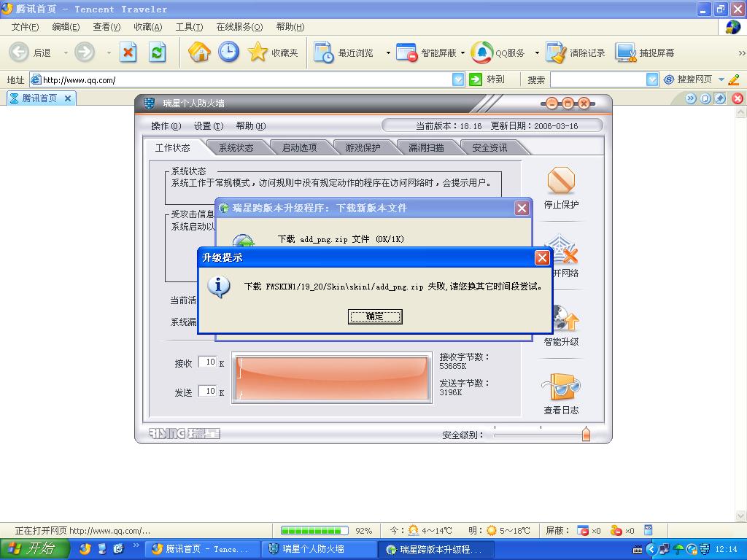Expand 智能屏蔽 dropdown arrow

[462, 52]
